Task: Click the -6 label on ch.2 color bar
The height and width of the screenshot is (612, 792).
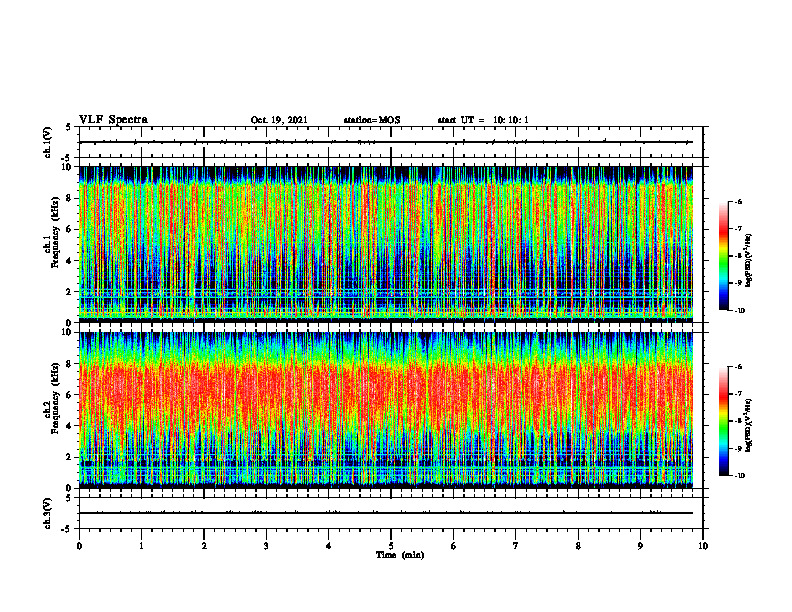Action: tap(737, 367)
